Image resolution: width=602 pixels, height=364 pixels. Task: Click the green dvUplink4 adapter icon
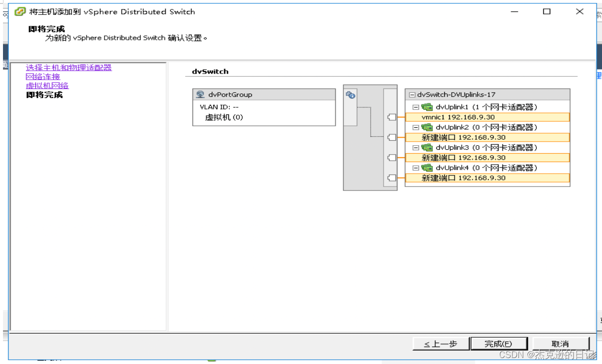[427, 168]
